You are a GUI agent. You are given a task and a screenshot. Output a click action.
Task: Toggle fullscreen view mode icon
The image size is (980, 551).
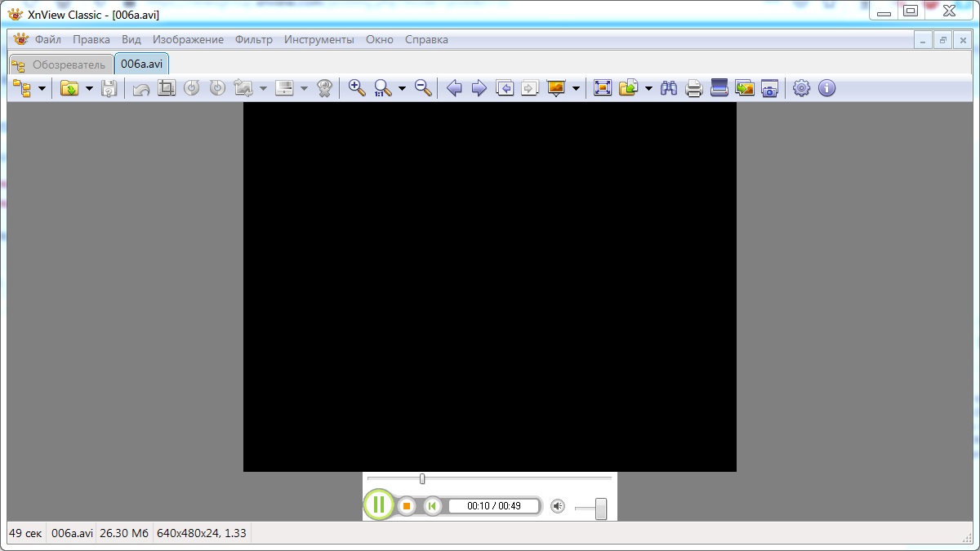(603, 88)
